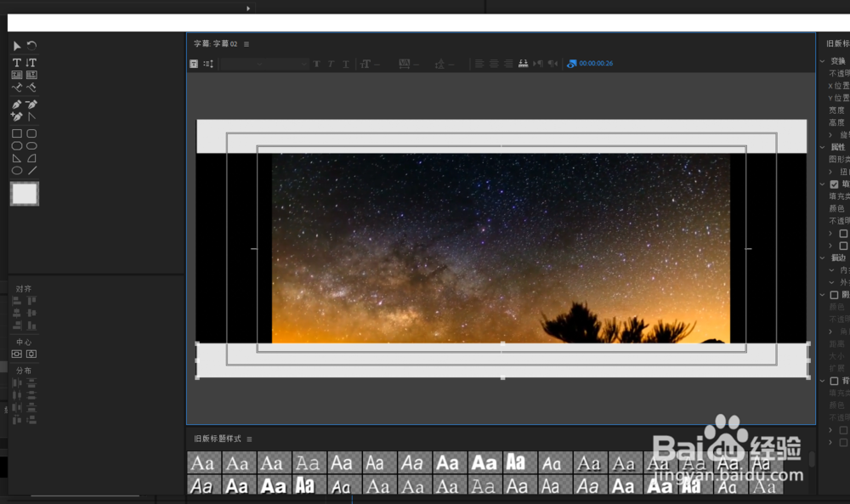Select the Line tool
The width and height of the screenshot is (850, 504).
32,171
